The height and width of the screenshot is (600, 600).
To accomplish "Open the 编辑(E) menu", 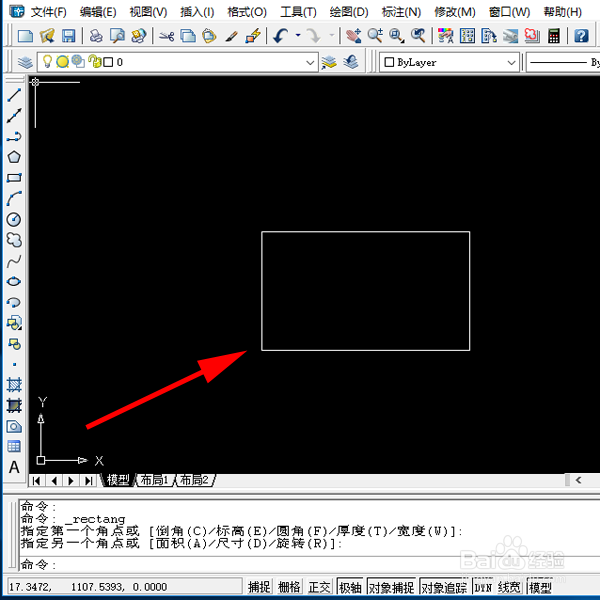I will tap(98, 12).
